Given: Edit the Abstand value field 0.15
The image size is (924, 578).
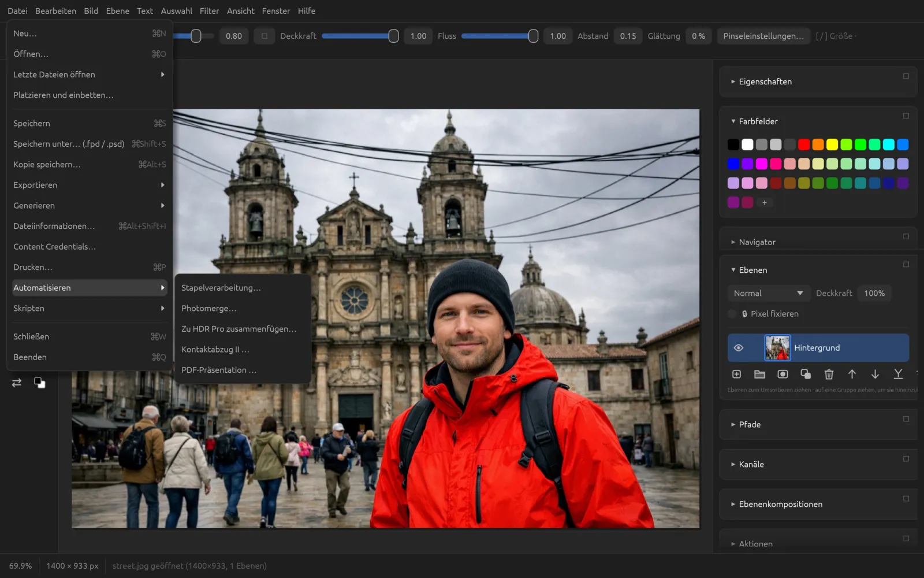Looking at the screenshot, I should coord(628,36).
